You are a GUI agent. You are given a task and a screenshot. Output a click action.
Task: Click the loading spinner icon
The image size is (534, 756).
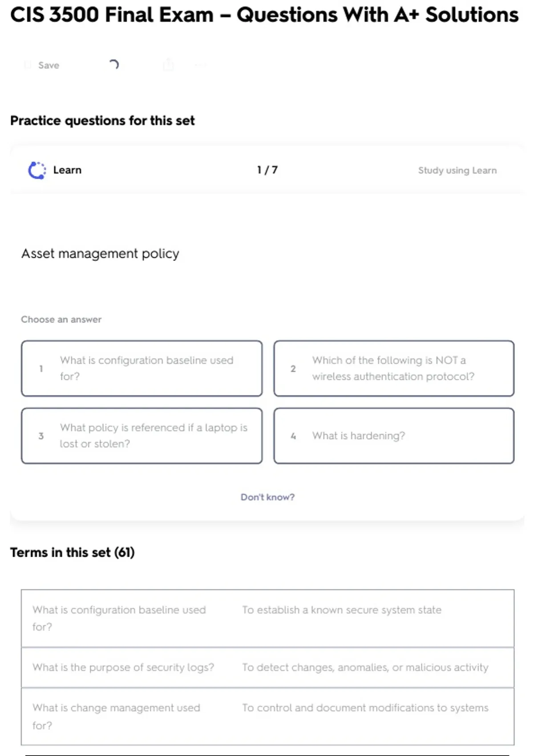click(114, 65)
